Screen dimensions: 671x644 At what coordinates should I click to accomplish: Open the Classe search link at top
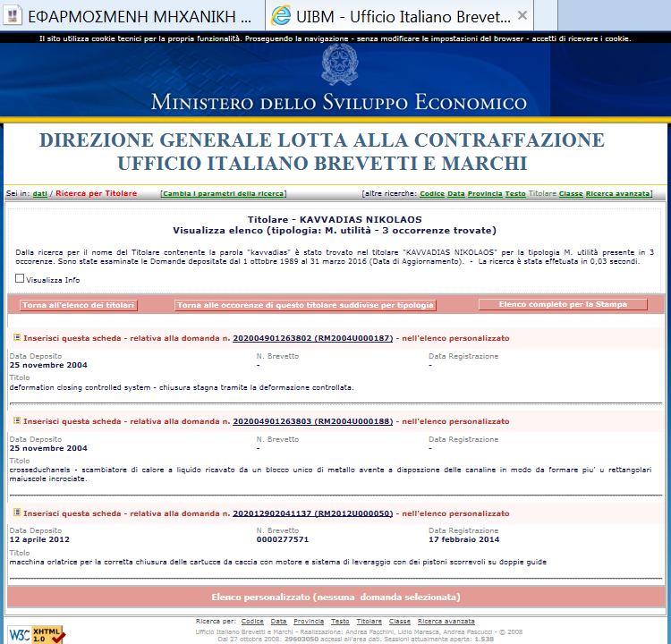(571, 194)
